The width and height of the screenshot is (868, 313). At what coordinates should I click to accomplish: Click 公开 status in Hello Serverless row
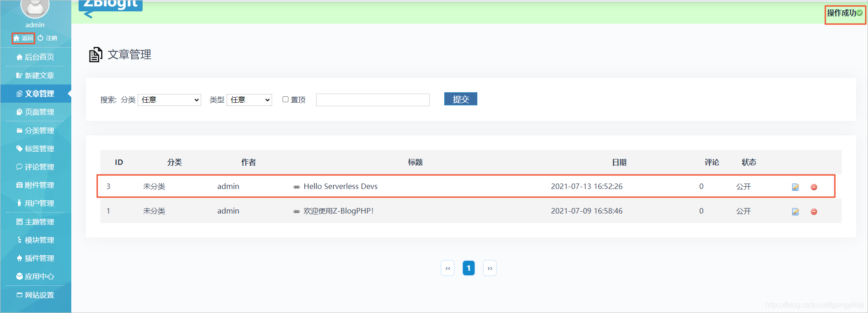pyautogui.click(x=744, y=187)
